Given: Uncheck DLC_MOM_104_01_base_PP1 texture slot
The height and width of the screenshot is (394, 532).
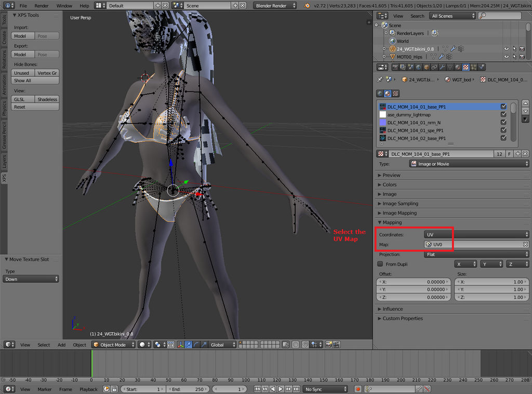Looking at the screenshot, I should click(x=503, y=107).
